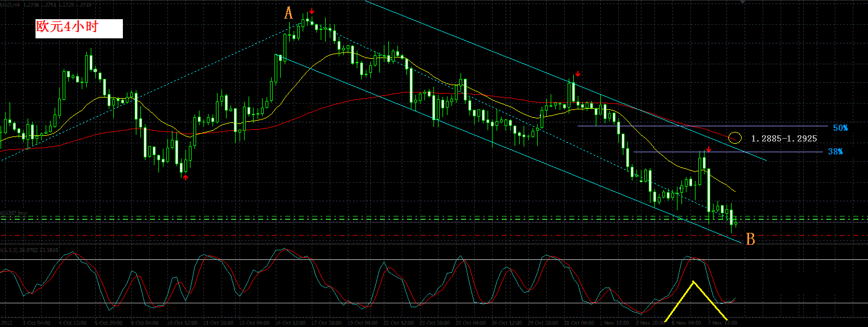Click the orange letter B label
This screenshot has width=868, height=327.
click(x=750, y=239)
